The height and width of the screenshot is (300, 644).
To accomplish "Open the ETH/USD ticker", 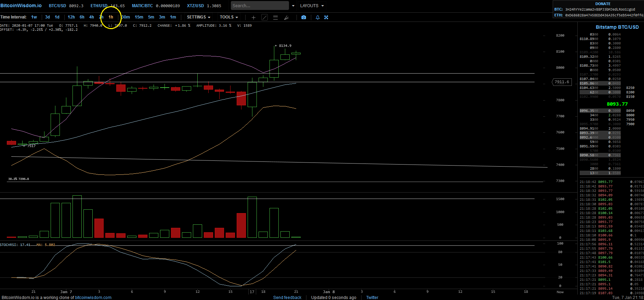I will [x=99, y=6].
